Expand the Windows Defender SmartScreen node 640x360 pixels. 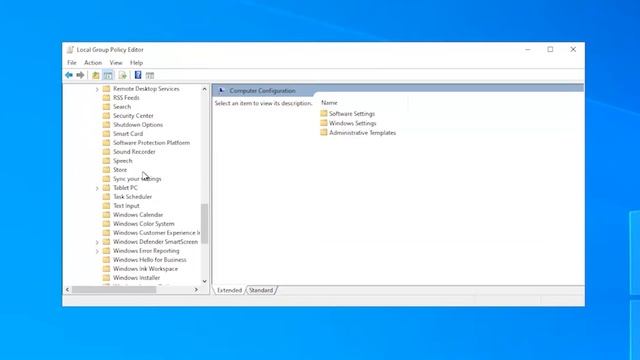point(97,242)
